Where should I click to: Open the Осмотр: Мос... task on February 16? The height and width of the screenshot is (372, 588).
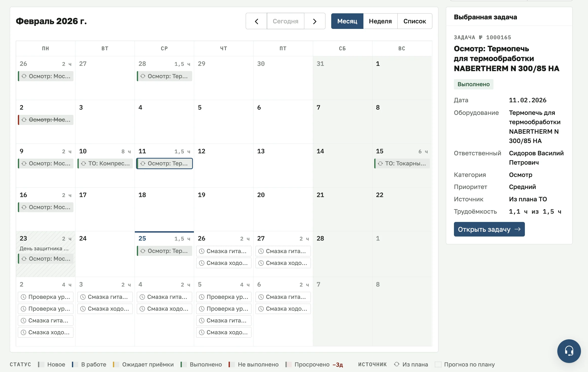point(46,207)
